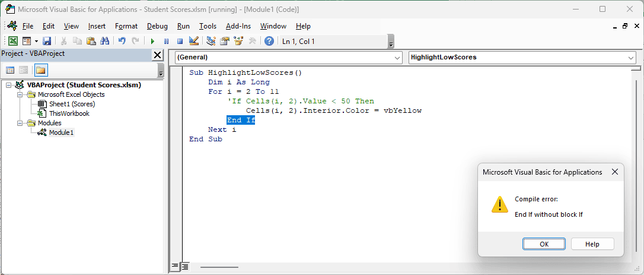
Task: Click the Redo arrow icon
Action: point(135,41)
